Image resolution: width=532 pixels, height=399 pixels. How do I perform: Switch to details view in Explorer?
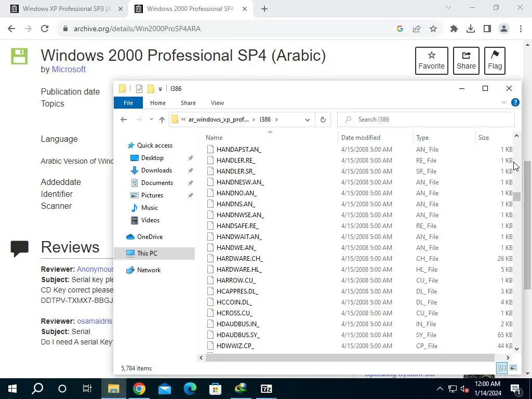coord(502,368)
